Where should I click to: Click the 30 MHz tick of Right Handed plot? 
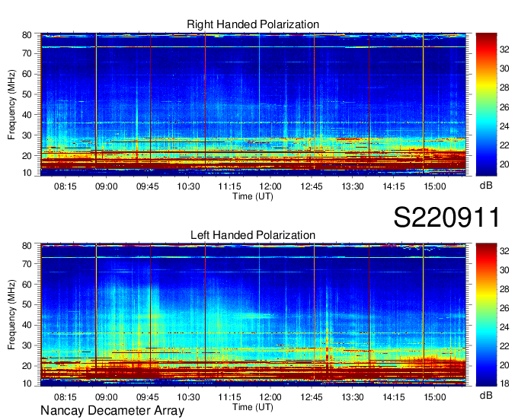pyautogui.click(x=27, y=135)
